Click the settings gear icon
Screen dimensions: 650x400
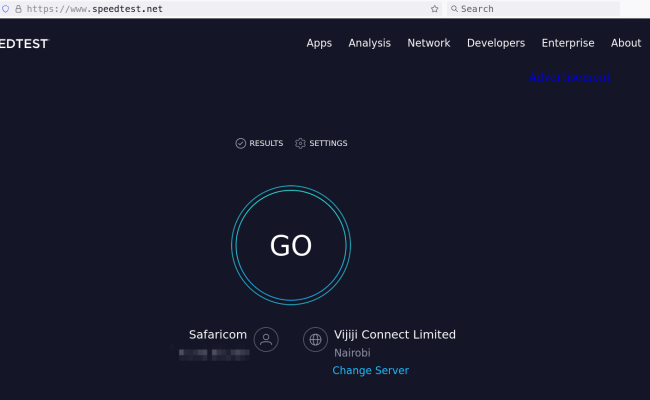300,143
